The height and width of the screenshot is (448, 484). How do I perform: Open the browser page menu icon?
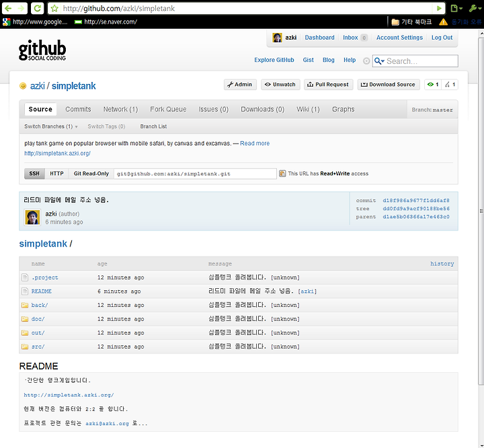(x=456, y=8)
